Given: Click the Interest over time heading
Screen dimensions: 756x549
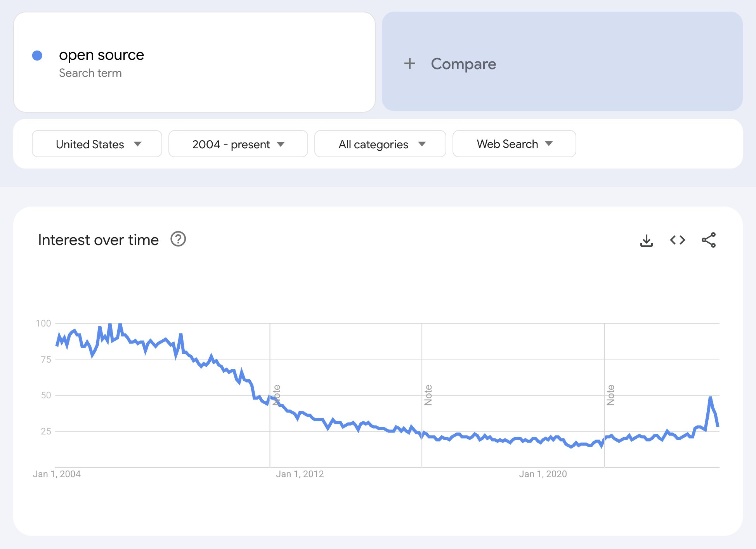Looking at the screenshot, I should 98,240.
